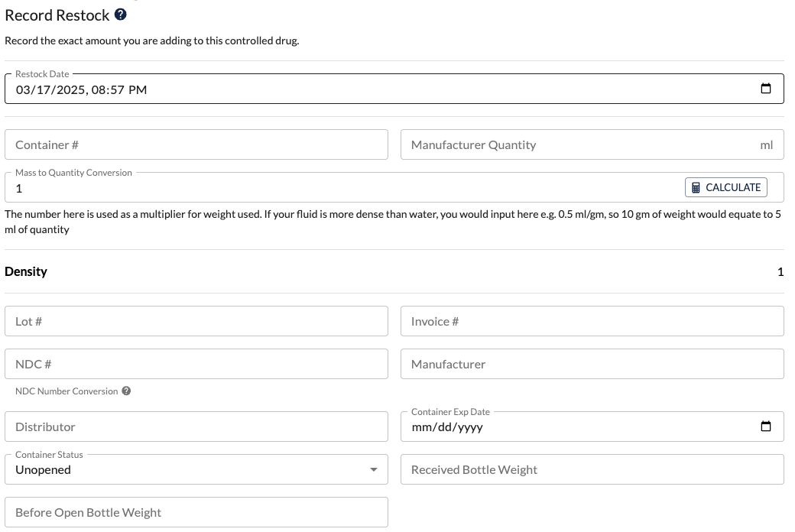
Task: Click the NDC Number Conversion link text
Action: tap(67, 391)
